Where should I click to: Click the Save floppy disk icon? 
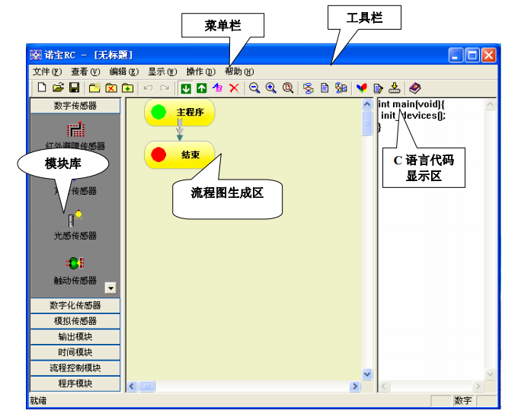(74, 87)
